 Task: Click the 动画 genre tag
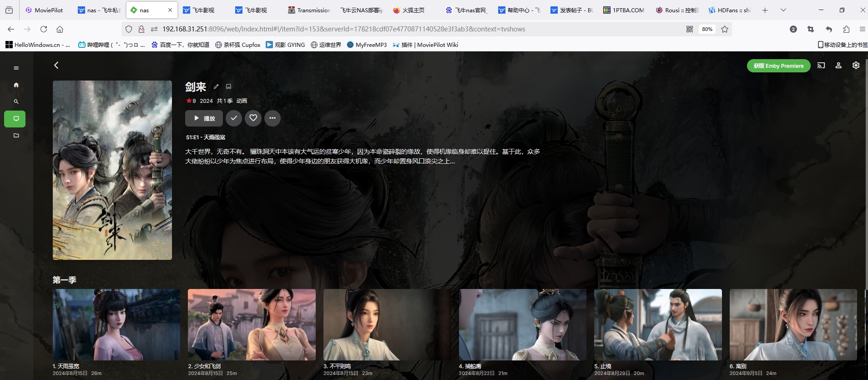242,101
